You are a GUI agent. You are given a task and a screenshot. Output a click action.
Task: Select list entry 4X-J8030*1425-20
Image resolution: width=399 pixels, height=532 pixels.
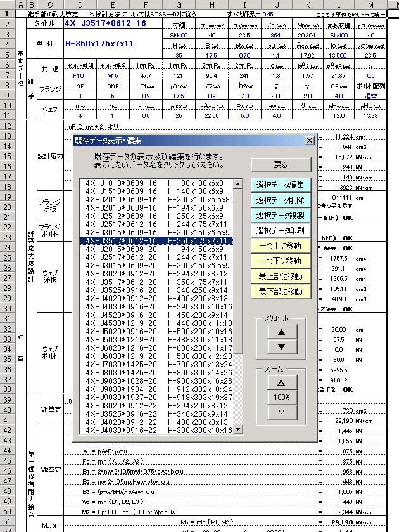pos(156,373)
